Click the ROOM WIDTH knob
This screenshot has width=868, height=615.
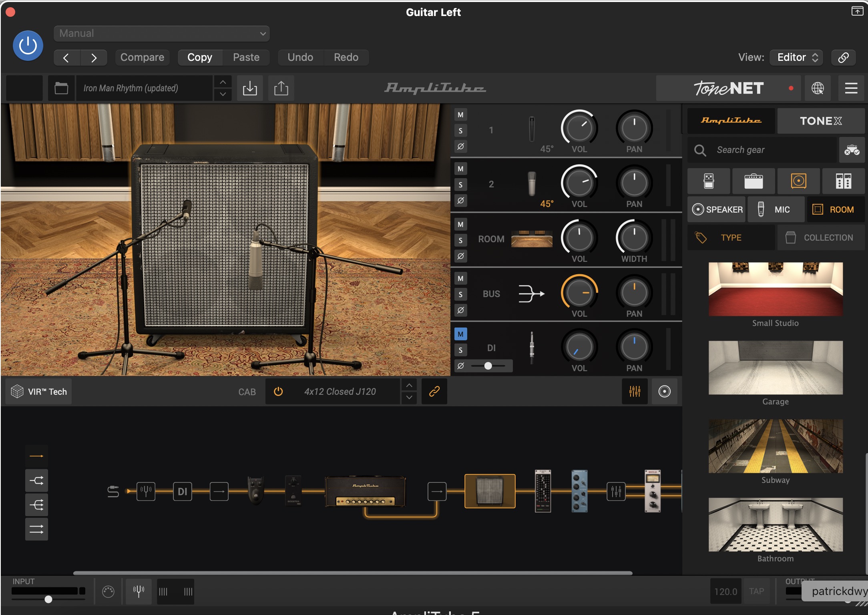pyautogui.click(x=634, y=238)
